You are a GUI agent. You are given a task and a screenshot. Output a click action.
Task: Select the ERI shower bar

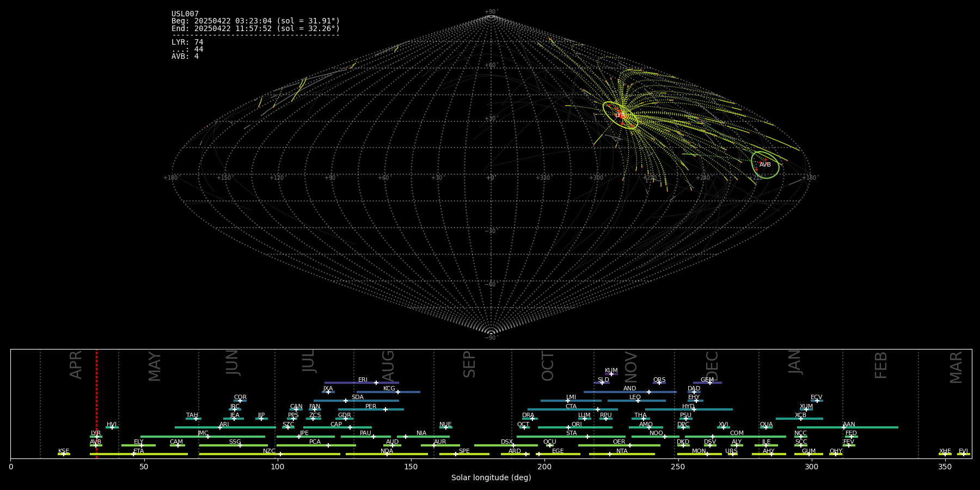pyautogui.click(x=362, y=383)
